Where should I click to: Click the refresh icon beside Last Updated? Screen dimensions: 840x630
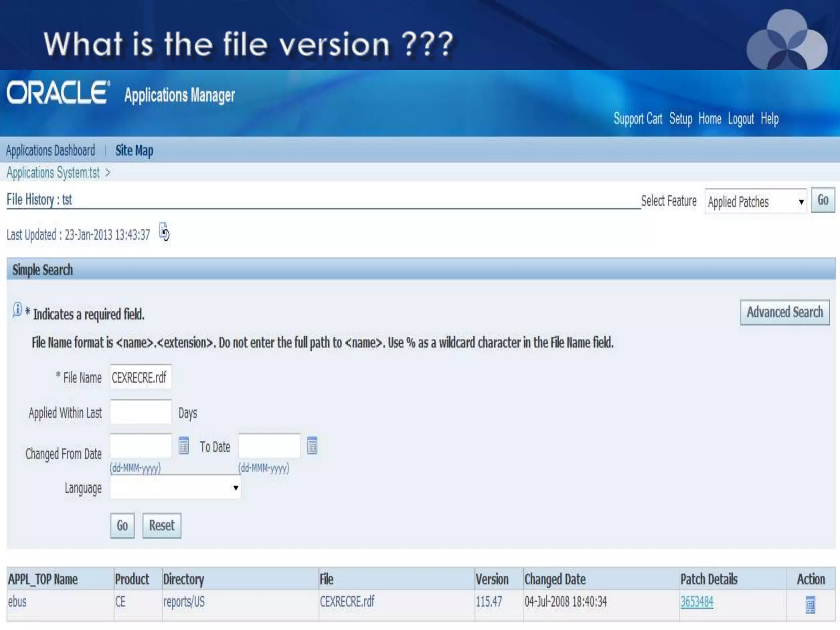click(x=164, y=232)
